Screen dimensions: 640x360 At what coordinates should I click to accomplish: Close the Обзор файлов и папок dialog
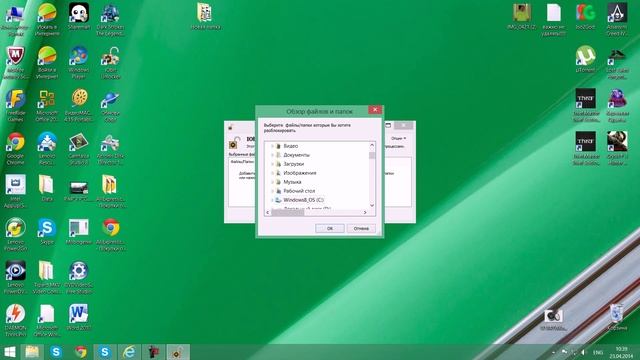375,110
